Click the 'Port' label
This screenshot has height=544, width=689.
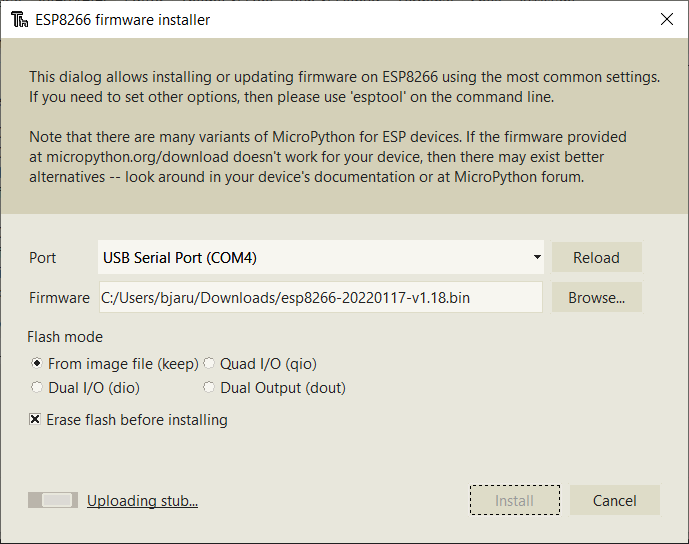(x=43, y=257)
